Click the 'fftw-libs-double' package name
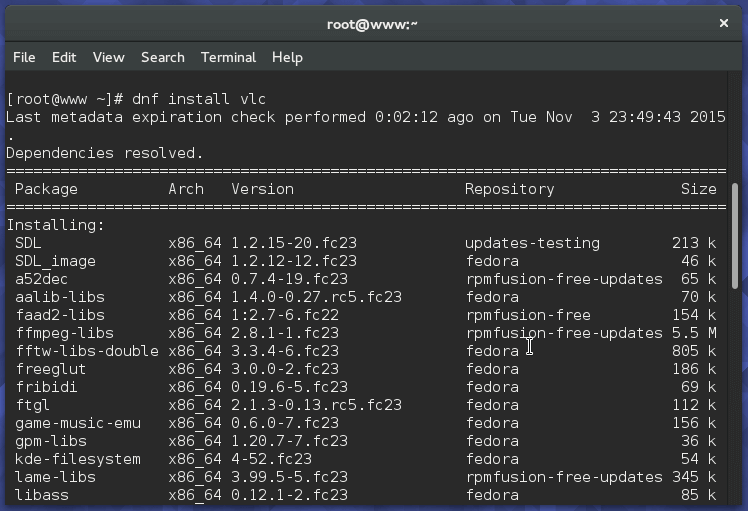The width and height of the screenshot is (748, 511). (x=87, y=351)
